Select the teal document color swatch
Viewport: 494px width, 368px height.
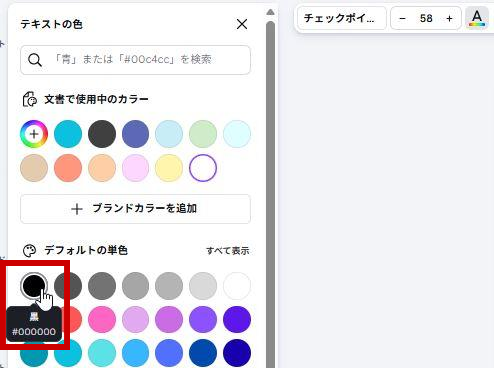[x=68, y=134]
